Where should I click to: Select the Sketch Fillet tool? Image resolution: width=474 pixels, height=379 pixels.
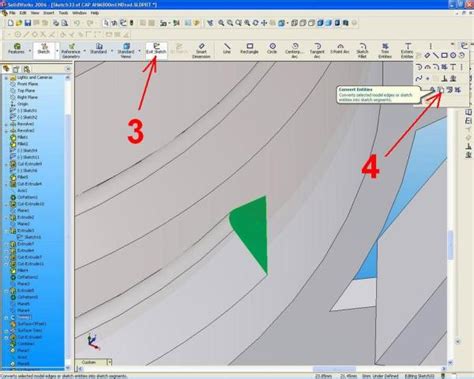(x=362, y=51)
